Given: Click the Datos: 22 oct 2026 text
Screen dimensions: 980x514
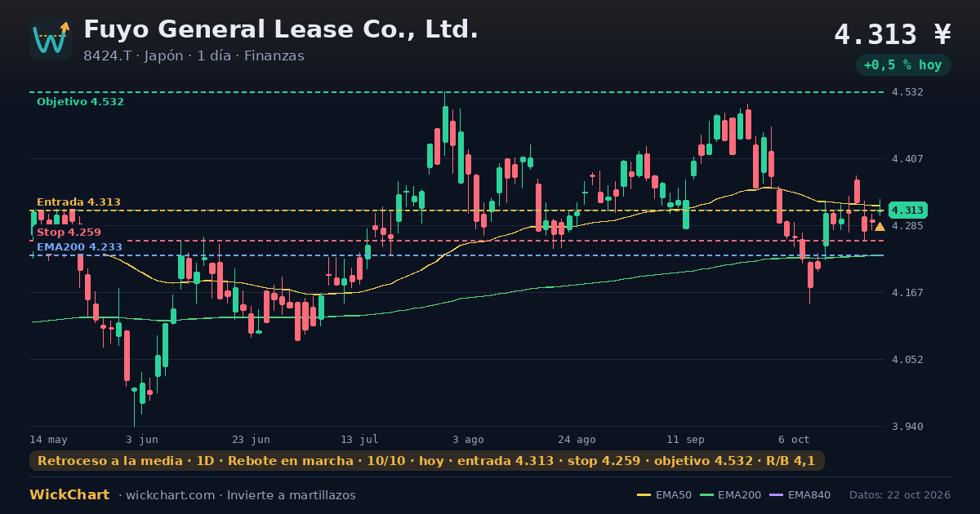Looking at the screenshot, I should pyautogui.click(x=900, y=495).
